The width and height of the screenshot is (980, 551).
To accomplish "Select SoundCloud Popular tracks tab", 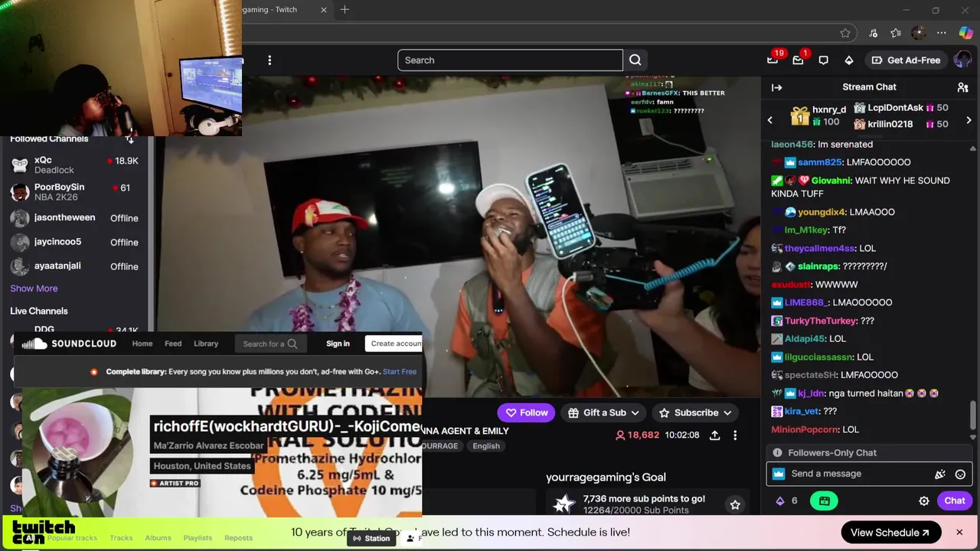I will click(72, 538).
